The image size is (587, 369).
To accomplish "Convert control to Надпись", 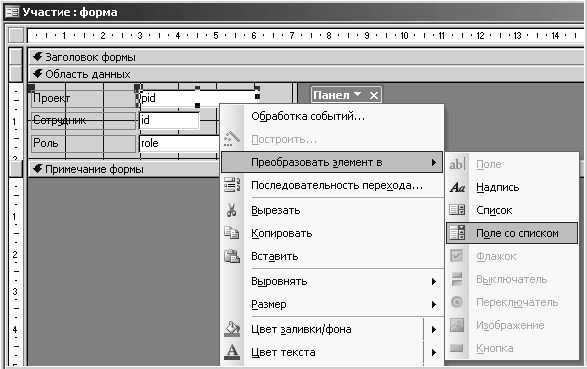I will 512,187.
